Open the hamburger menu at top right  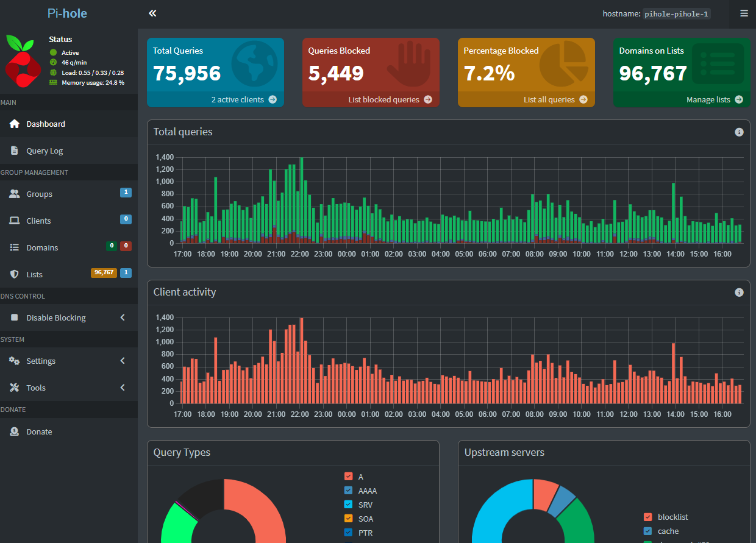tap(744, 13)
